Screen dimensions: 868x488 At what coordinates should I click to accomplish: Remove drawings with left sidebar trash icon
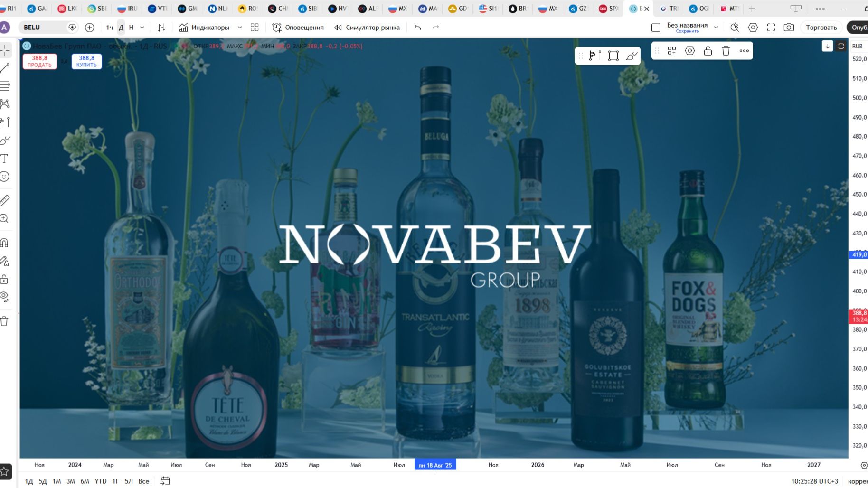coord(4,321)
